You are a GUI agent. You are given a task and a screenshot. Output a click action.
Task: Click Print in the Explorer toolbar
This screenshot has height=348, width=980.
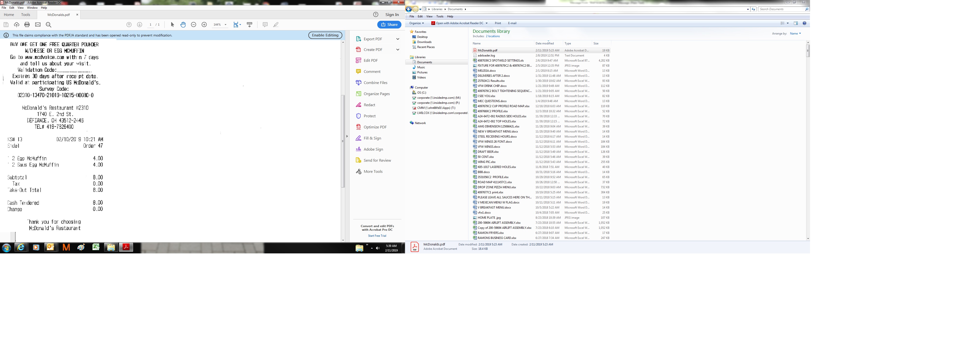coord(498,23)
